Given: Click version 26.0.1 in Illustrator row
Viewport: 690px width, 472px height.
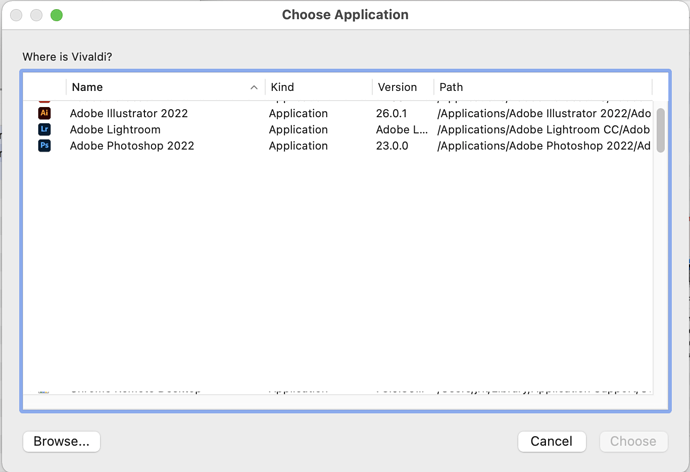Looking at the screenshot, I should pyautogui.click(x=391, y=113).
